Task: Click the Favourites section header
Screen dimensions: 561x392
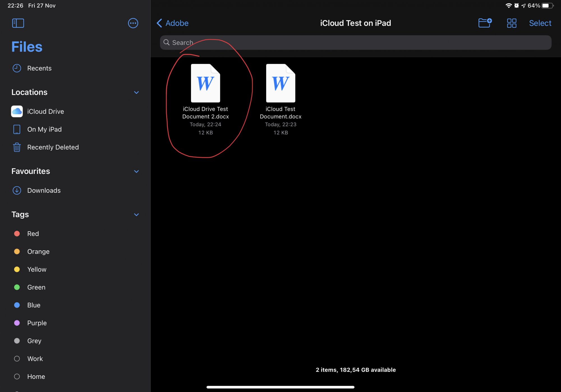Action: (31, 171)
